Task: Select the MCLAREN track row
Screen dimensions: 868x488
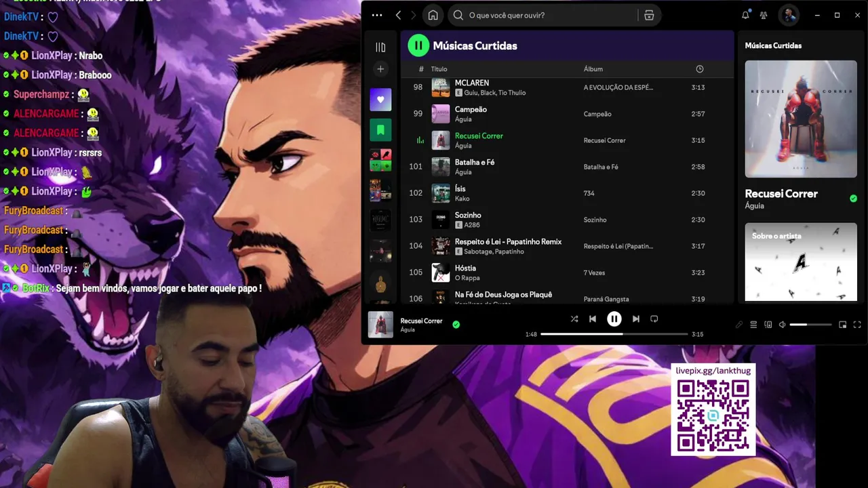Action: (567, 87)
